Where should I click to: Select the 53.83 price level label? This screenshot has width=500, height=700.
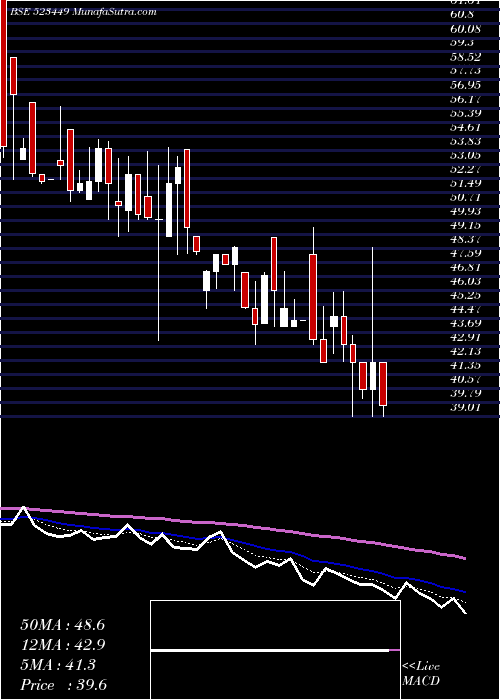click(466, 141)
